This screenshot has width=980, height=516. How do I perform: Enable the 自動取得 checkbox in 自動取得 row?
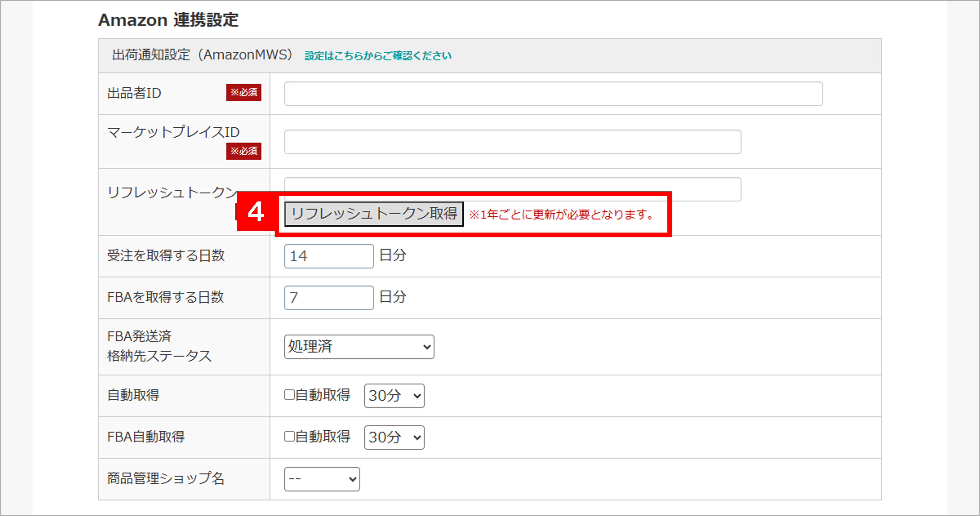(x=289, y=395)
